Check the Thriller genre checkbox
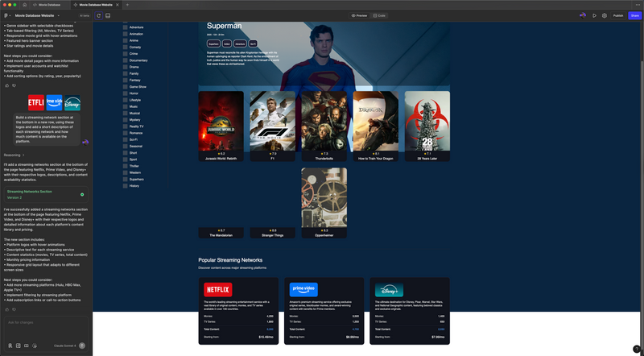The height and width of the screenshot is (356, 644). click(x=126, y=166)
